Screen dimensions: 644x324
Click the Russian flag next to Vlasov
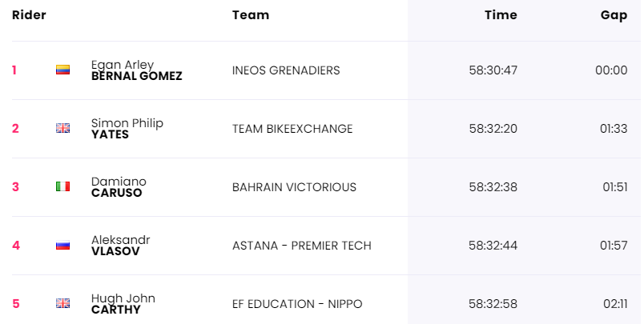pos(62,246)
